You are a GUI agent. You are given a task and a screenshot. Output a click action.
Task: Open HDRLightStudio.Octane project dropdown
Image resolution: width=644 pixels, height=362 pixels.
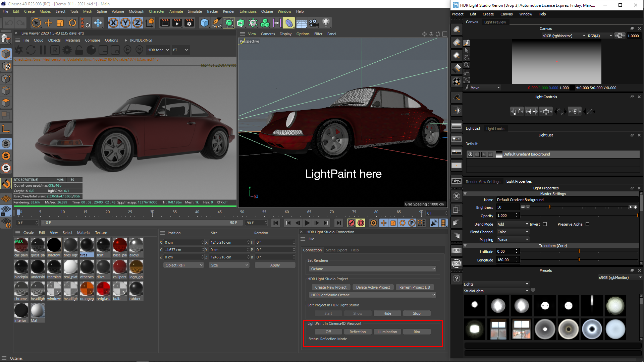tap(373, 295)
